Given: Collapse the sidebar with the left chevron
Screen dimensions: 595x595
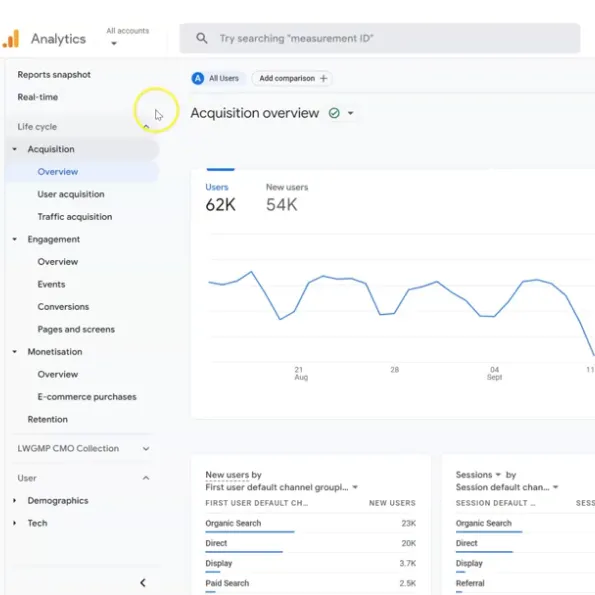Looking at the screenshot, I should [x=143, y=582].
